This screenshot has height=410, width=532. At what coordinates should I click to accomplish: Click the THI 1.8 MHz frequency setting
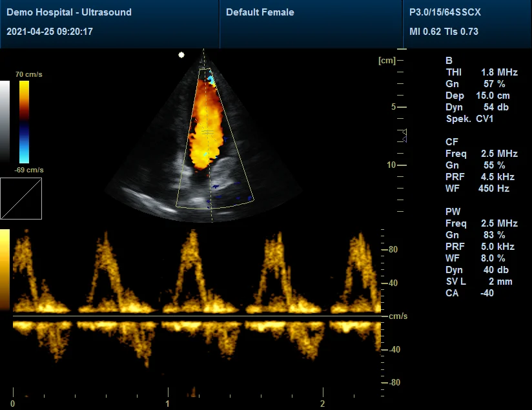[x=481, y=72]
